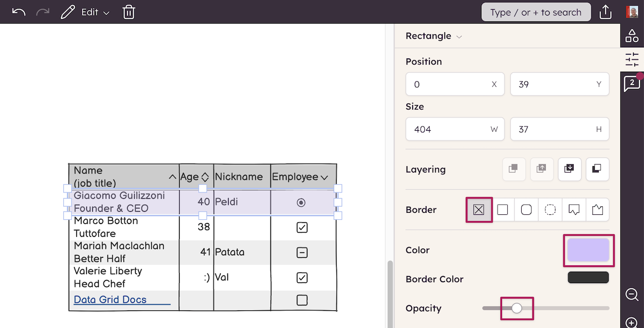Select the no-border option
Viewport: 644px width, 328px height.
479,210
